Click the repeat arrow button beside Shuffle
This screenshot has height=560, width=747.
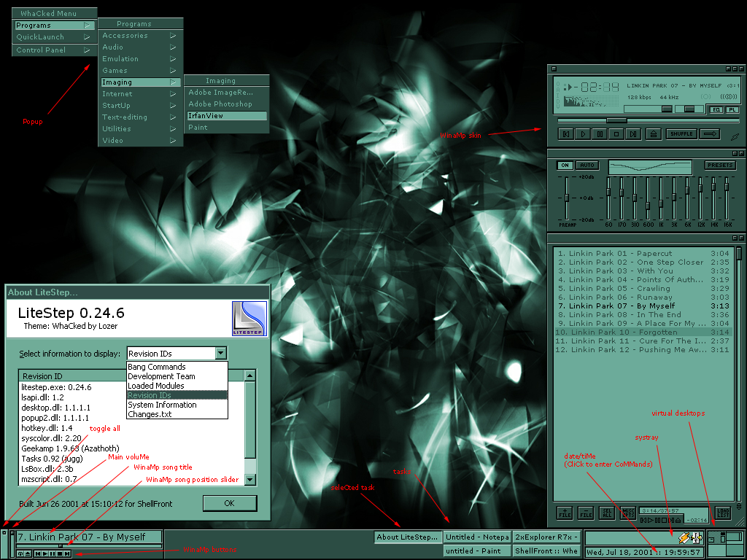tap(709, 134)
